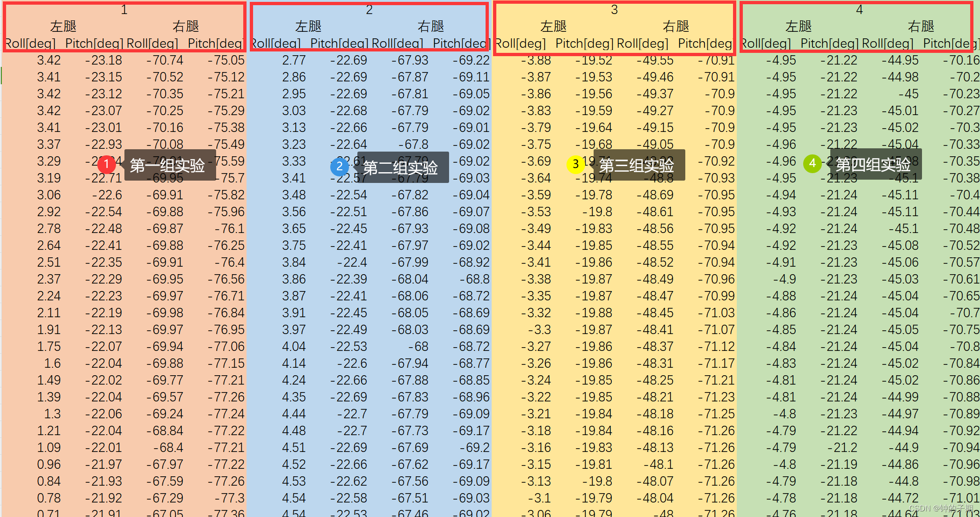Select the cell with value -23.15
Screen dimensions: 980x517
tap(103, 77)
